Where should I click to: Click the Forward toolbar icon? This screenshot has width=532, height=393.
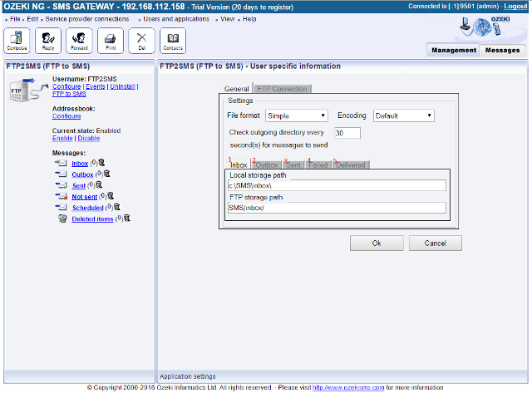[79, 41]
